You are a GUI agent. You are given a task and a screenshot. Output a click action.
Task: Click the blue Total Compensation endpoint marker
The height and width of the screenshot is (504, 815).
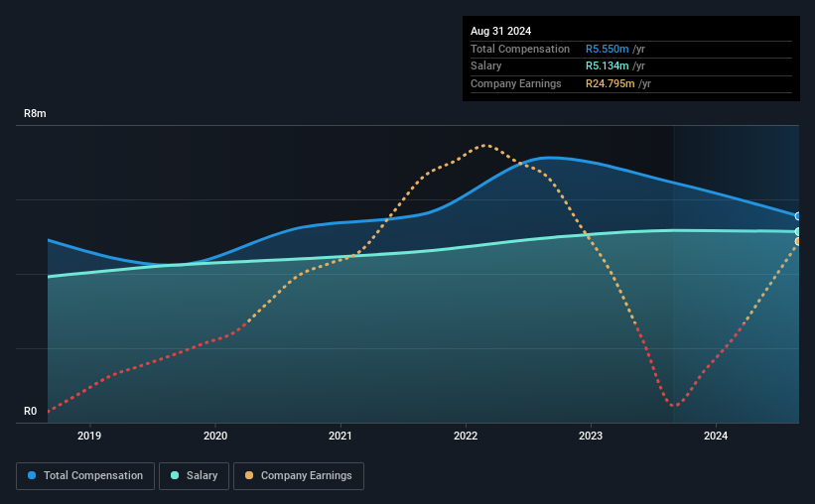coord(798,216)
